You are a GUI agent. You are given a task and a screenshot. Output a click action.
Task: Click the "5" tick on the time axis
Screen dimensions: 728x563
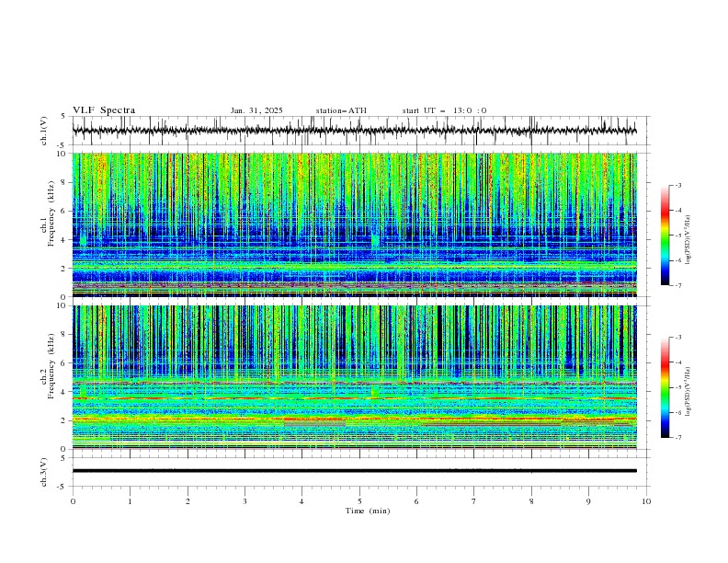click(x=359, y=501)
